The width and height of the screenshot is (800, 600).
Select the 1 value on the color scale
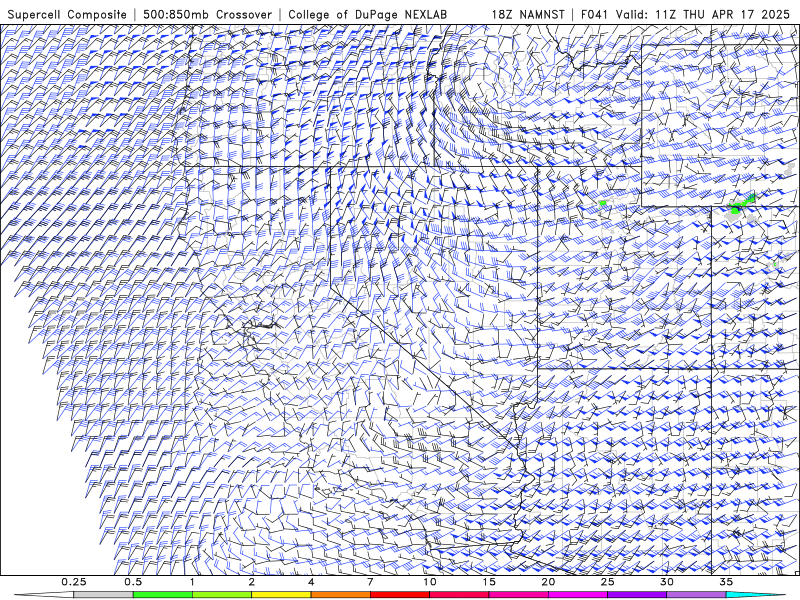(x=192, y=582)
